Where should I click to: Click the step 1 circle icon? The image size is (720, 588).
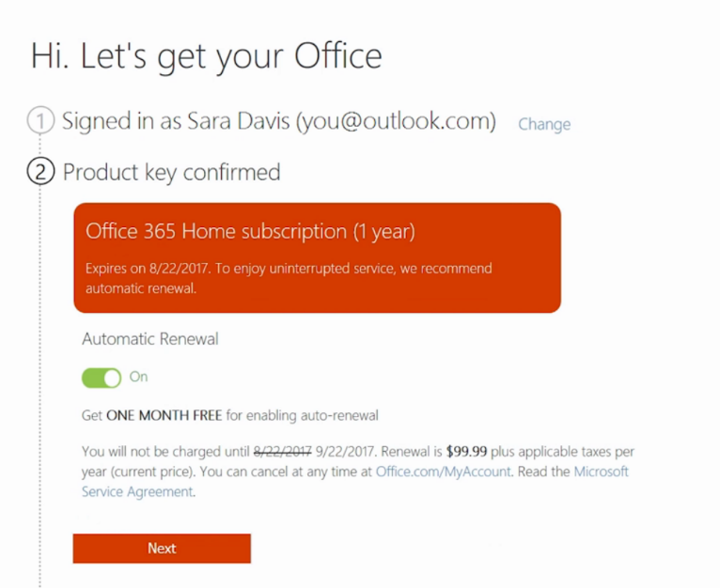40,121
